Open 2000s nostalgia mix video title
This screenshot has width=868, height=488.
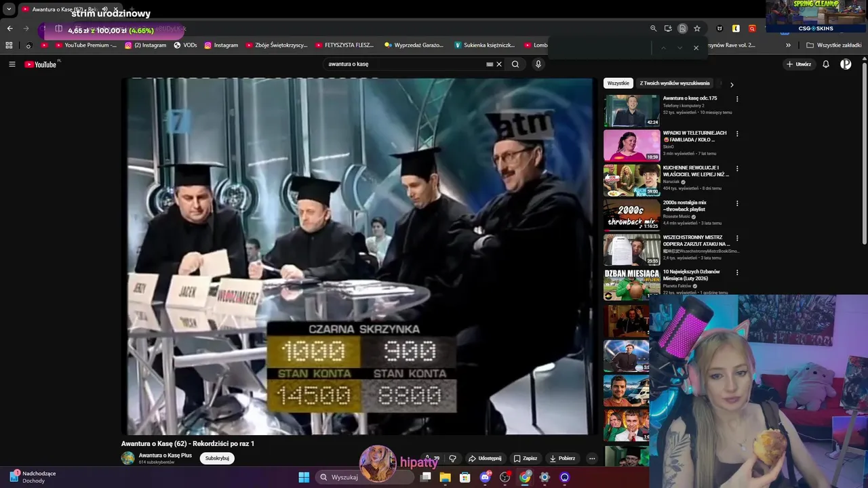[x=685, y=206]
